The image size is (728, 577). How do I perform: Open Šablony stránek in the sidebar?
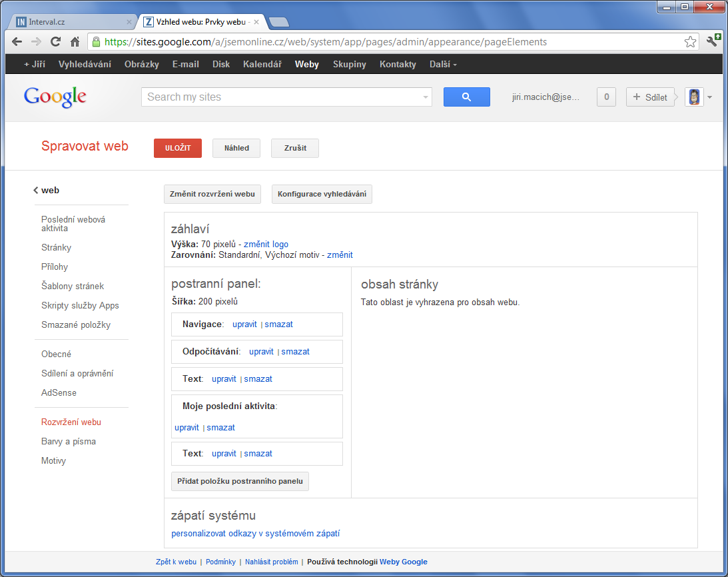73,287
